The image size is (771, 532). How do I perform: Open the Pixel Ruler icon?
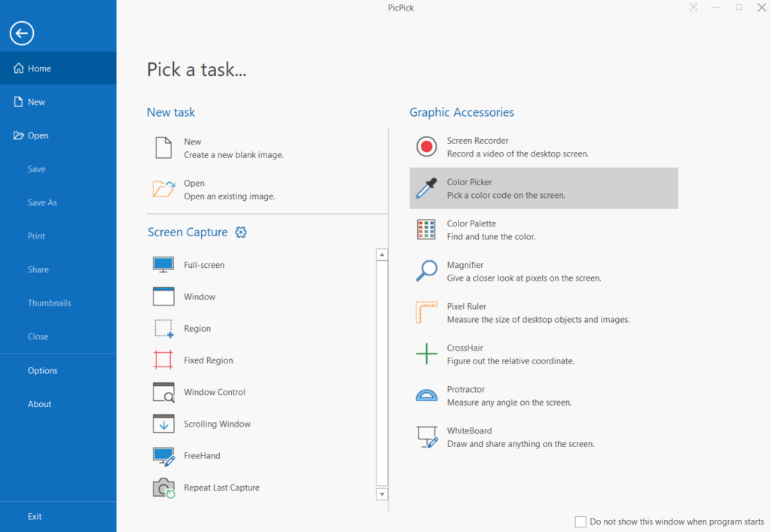pos(427,312)
